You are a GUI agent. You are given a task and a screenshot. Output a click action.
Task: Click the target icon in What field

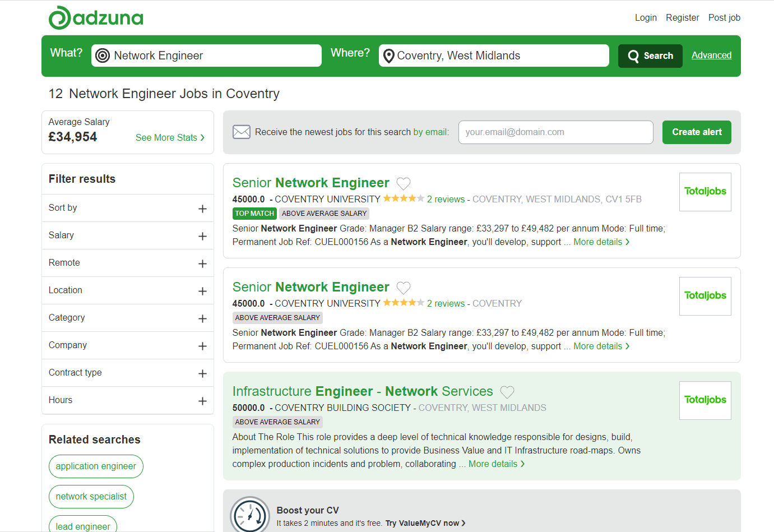(103, 55)
